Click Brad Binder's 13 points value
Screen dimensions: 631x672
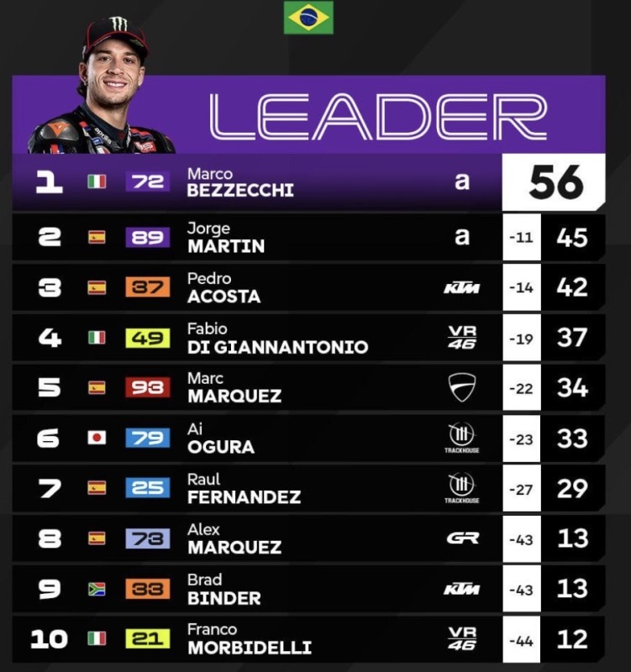(x=572, y=588)
